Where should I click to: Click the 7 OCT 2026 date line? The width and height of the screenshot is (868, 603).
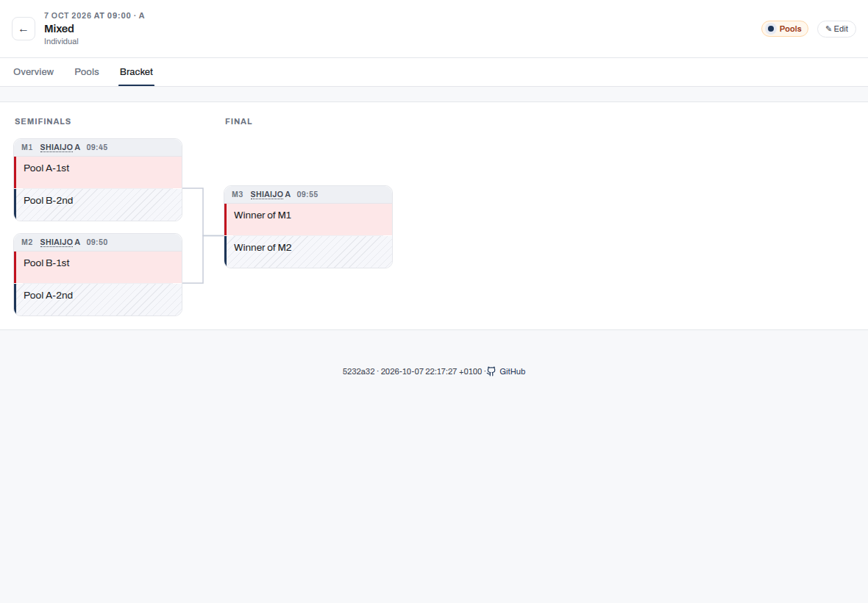click(x=95, y=15)
